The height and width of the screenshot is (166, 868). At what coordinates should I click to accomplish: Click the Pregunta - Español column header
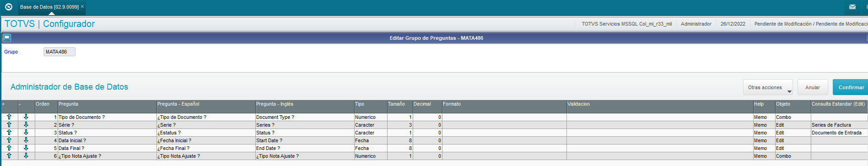pyautogui.click(x=206, y=107)
